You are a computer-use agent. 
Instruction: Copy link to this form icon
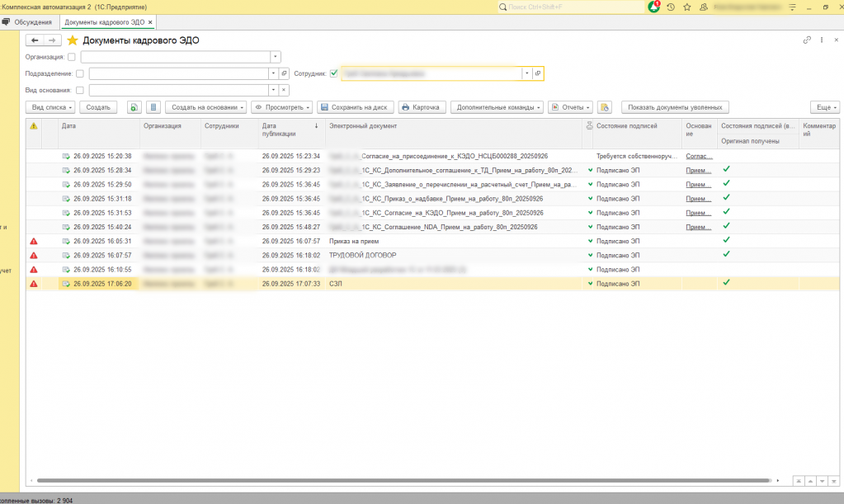click(807, 40)
